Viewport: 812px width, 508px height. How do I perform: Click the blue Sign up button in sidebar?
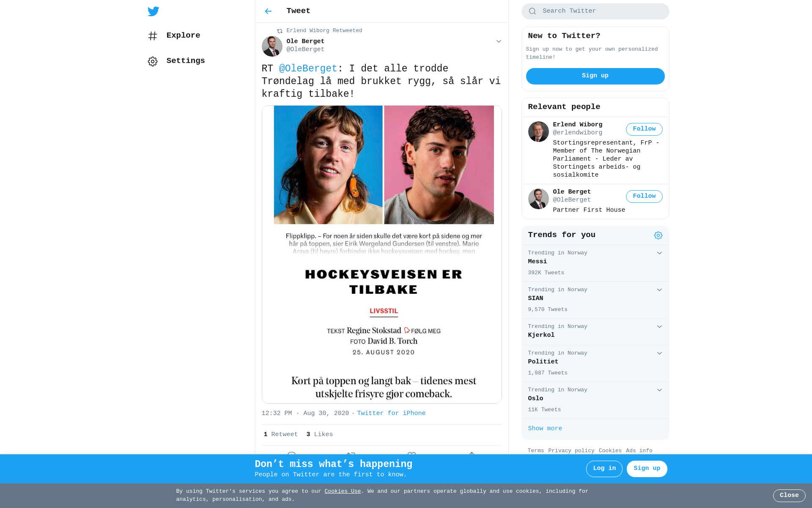tap(595, 76)
